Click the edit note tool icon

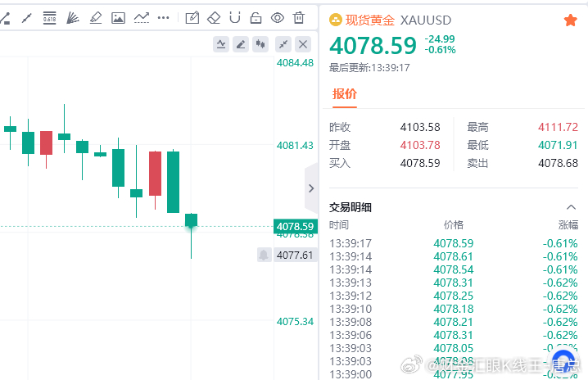point(192,18)
